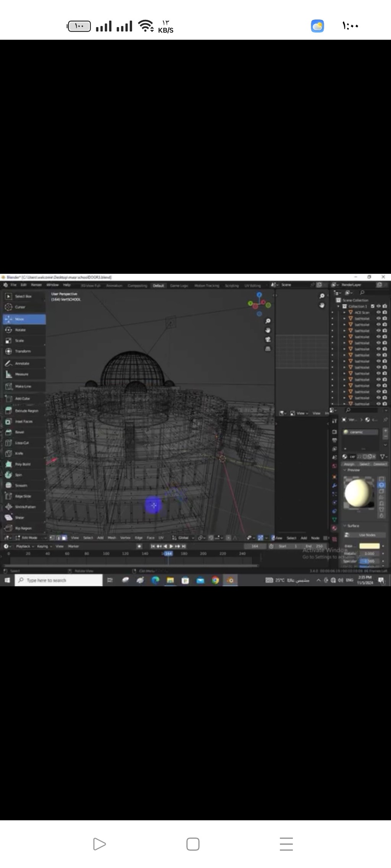The height and width of the screenshot is (868, 391).
Task: Switch to the Compositing workspace tab
Action: pyautogui.click(x=137, y=285)
